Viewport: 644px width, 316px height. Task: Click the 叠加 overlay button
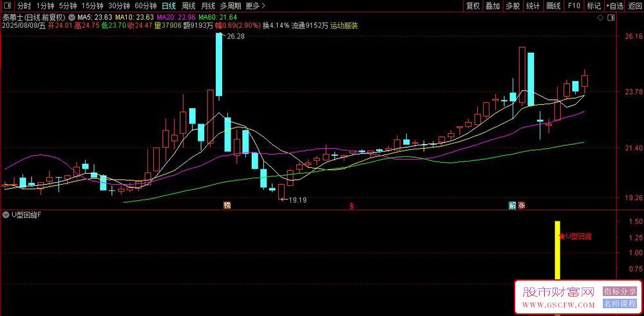pos(493,6)
